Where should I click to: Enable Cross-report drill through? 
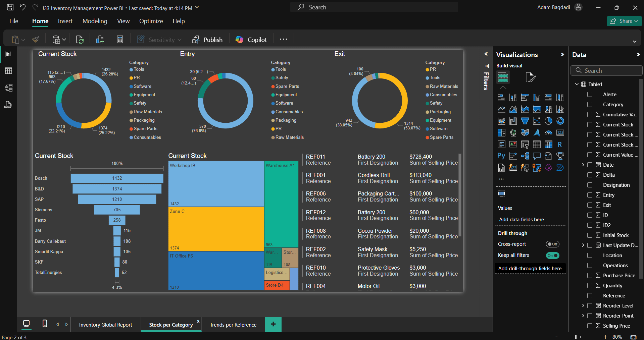(552, 244)
